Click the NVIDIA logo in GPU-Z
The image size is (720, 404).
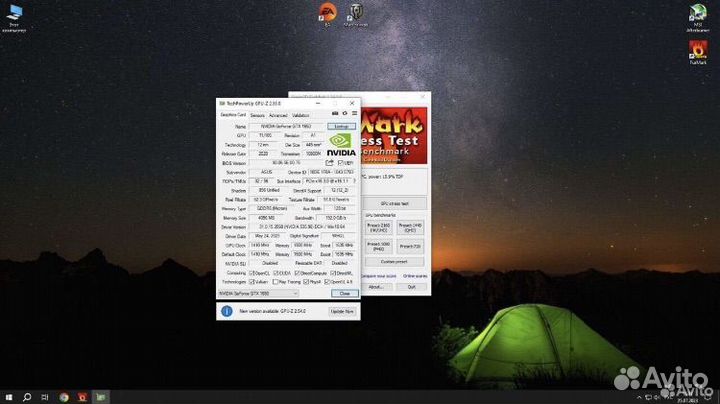coord(341,145)
